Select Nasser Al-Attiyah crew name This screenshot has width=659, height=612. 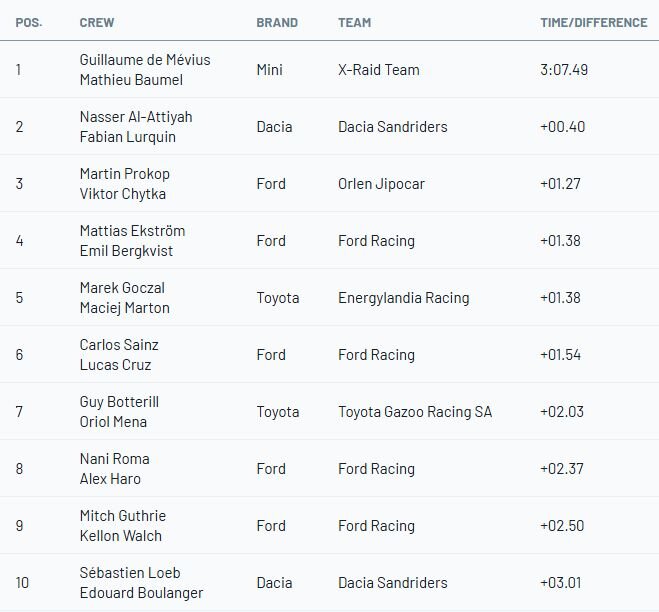[135, 117]
